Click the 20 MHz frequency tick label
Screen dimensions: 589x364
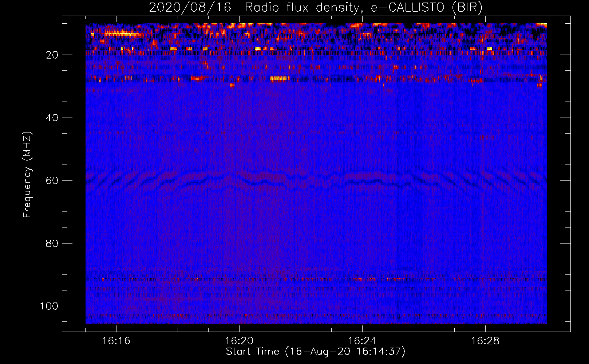pyautogui.click(x=52, y=55)
